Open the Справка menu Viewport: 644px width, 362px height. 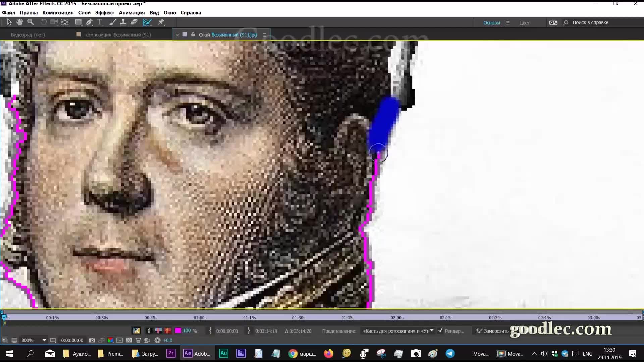pyautogui.click(x=191, y=13)
